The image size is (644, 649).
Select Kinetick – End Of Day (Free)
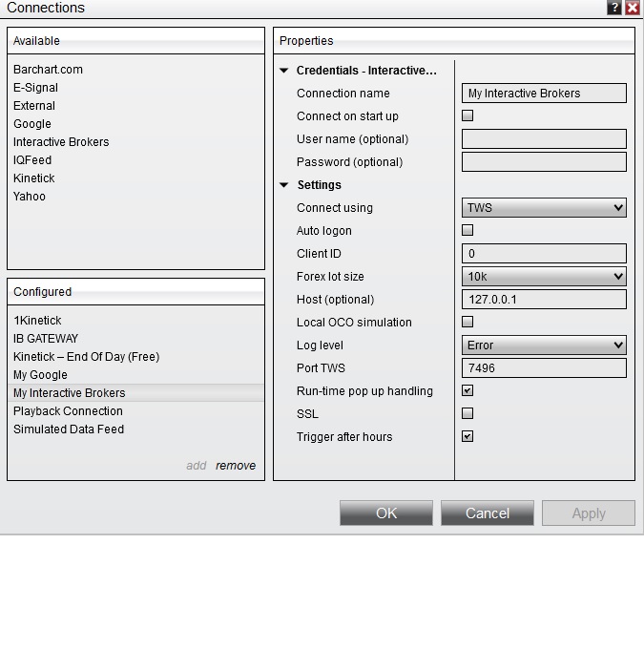tap(135, 357)
